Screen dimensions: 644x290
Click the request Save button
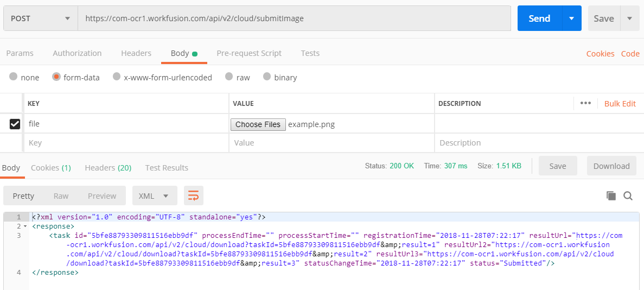(604, 18)
